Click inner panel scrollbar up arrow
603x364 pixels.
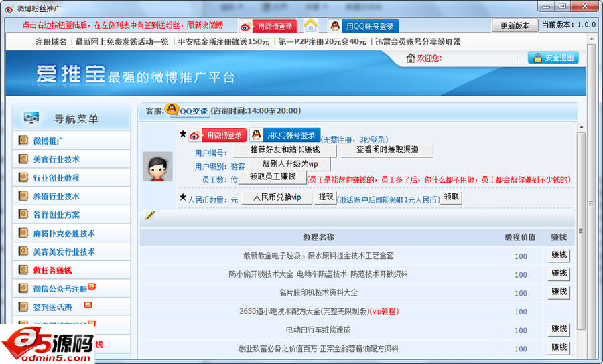pos(581,127)
